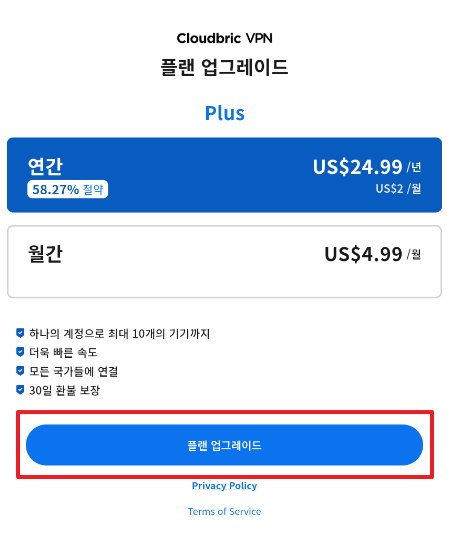Click the shield icon beside 30일 환불 보장
450x536 pixels.
20,390
